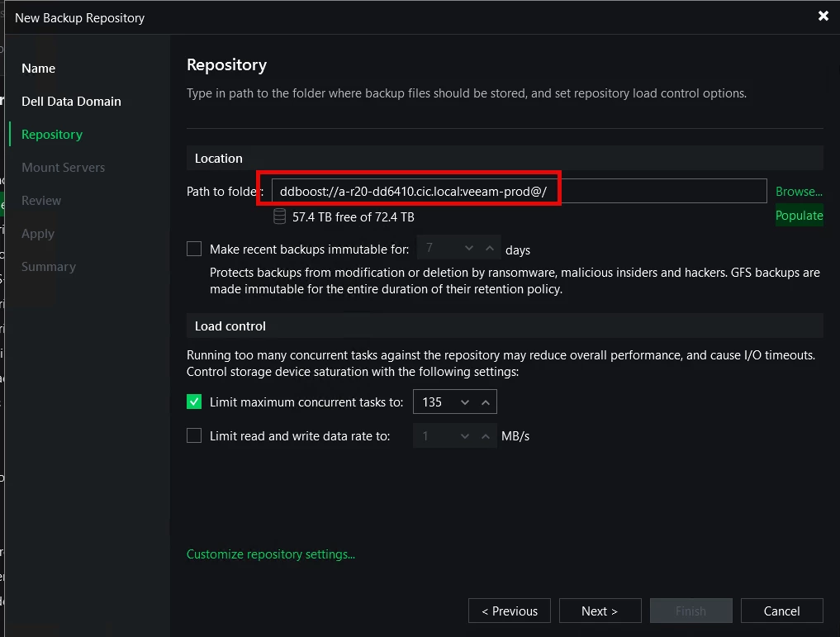
Task: Click up arrow on data rate MB/s field
Action: point(486,435)
